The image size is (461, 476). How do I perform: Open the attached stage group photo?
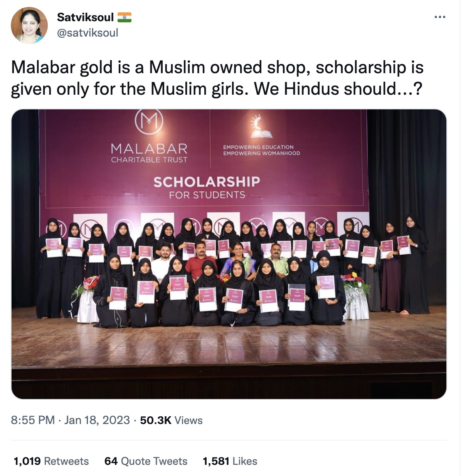[229, 254]
